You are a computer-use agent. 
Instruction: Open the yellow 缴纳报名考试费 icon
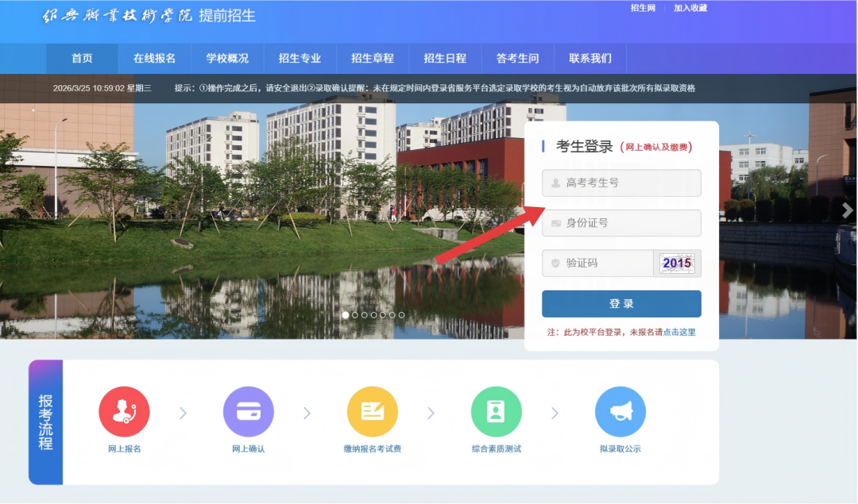(x=372, y=411)
